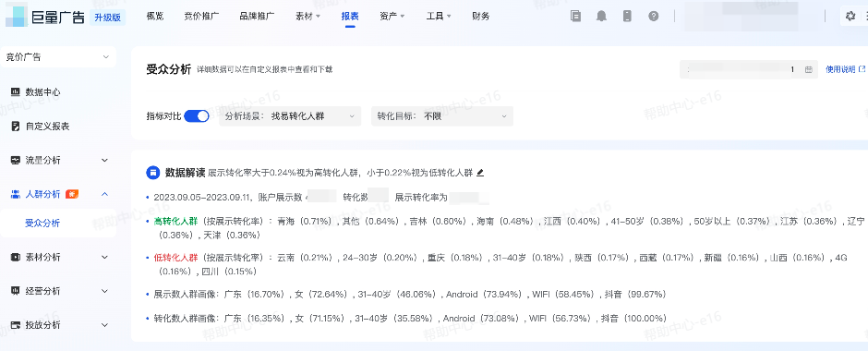This screenshot has height=351, width=868.
Task: Click the orange badge next to 人群分析
Action: 72,194
